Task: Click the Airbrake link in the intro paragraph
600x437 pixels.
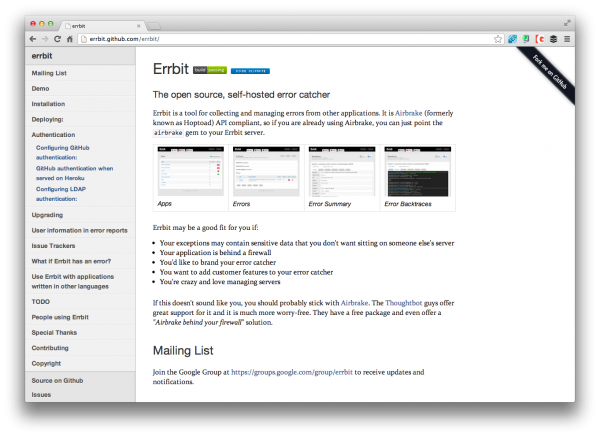Action: pyautogui.click(x=408, y=113)
